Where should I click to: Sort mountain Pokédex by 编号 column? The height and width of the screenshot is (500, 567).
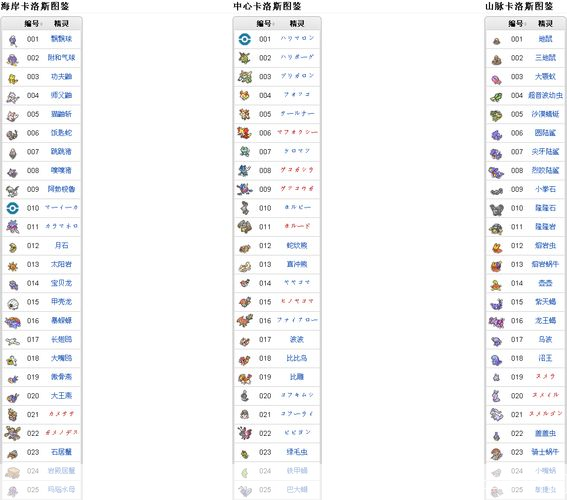click(516, 24)
